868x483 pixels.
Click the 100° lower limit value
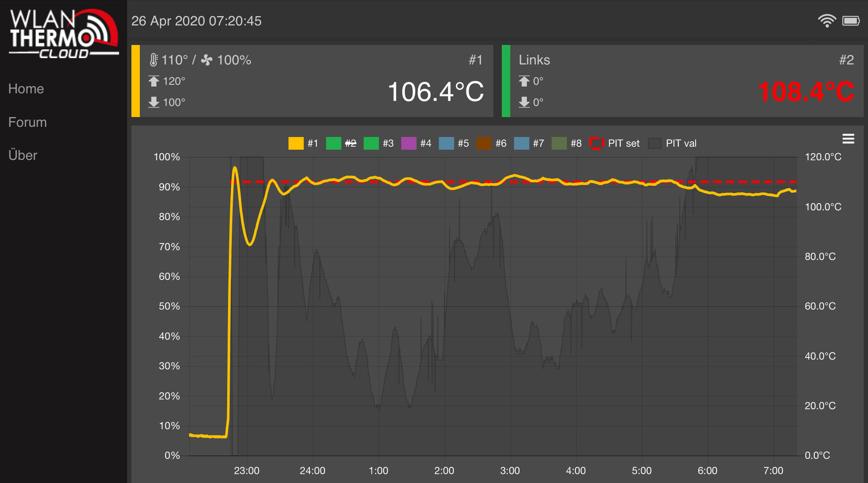point(174,102)
